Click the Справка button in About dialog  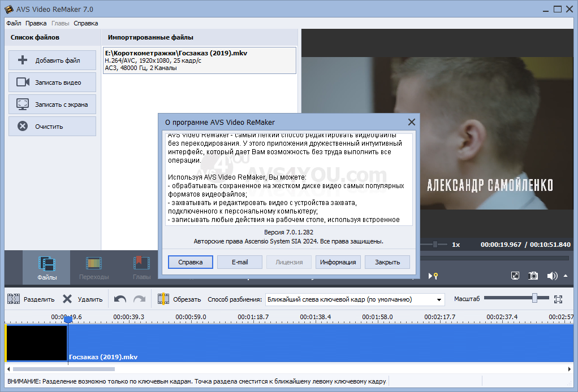pos(190,262)
